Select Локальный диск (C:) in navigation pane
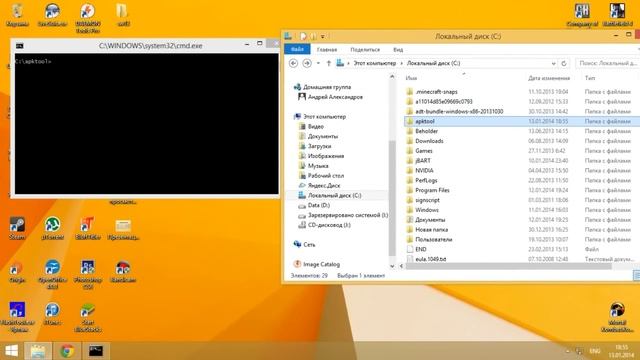Viewport: 640px width, 360px height. tap(330, 196)
